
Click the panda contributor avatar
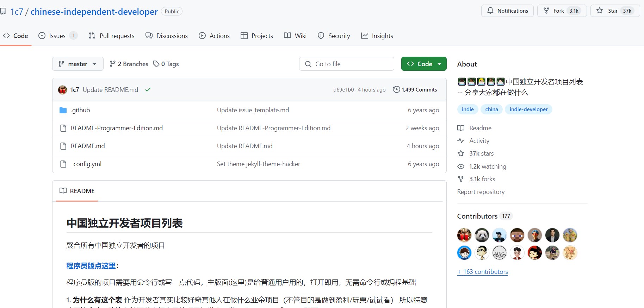click(482, 235)
